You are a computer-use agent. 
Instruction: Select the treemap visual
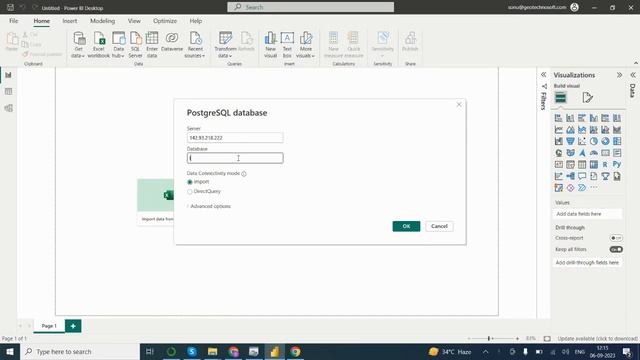click(617, 141)
